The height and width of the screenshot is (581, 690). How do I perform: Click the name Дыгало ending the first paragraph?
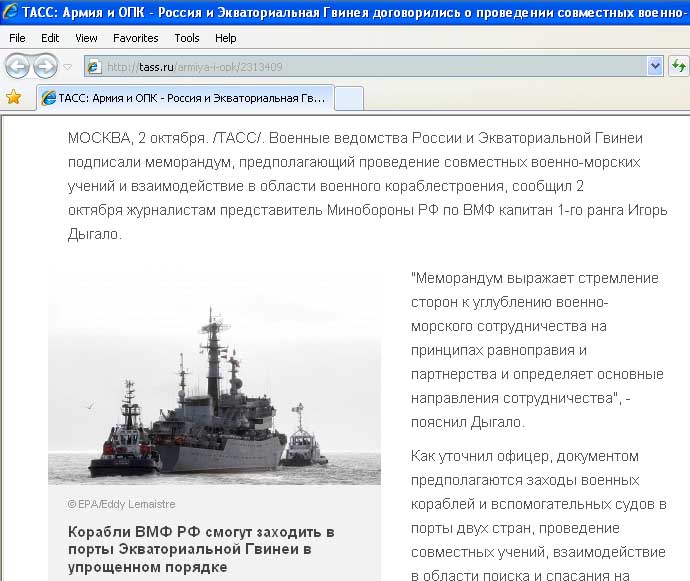(x=93, y=234)
